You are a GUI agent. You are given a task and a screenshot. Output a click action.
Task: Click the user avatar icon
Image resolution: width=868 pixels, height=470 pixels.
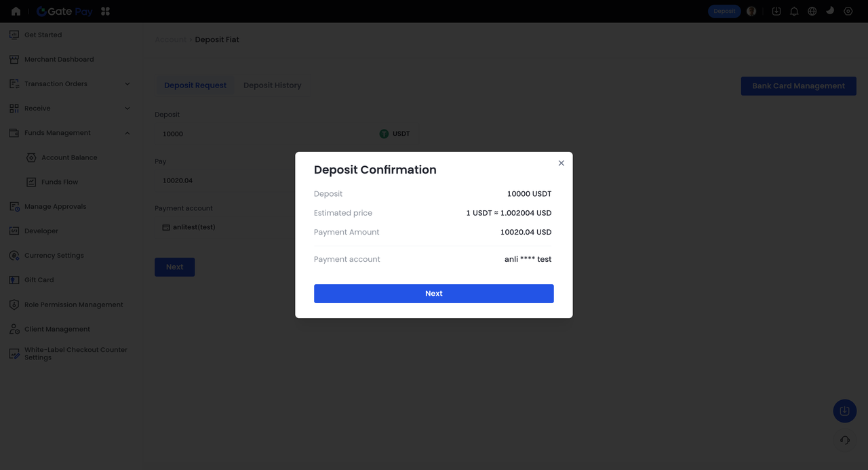click(751, 12)
